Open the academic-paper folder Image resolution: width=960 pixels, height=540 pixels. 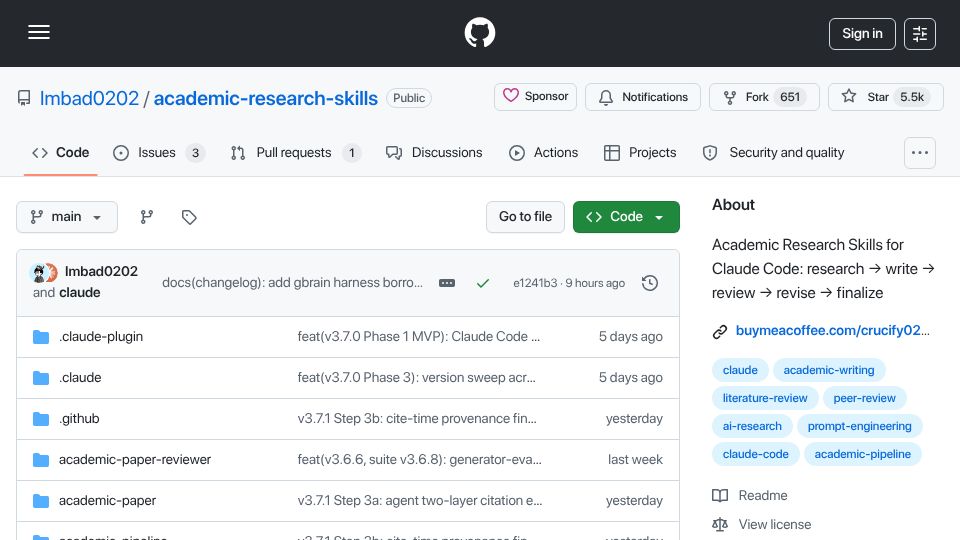point(107,501)
